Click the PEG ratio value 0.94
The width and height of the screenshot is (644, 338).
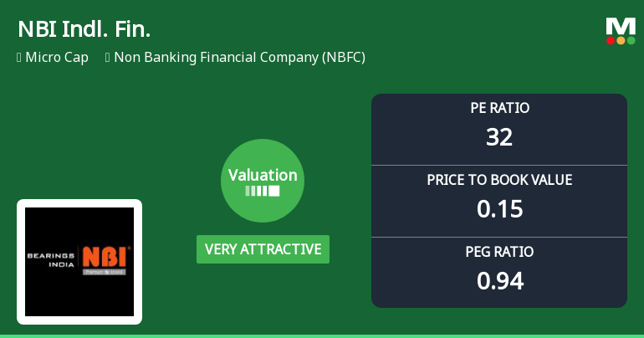tap(499, 280)
